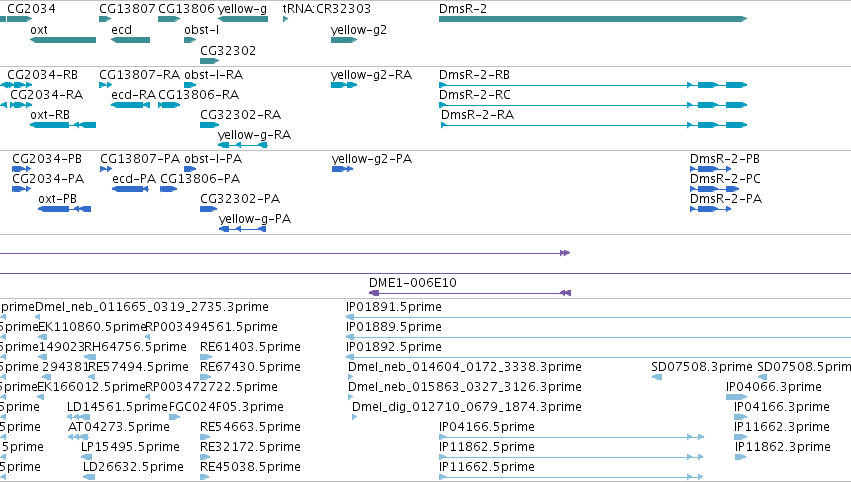Select the CG13806 gene label
The width and height of the screenshot is (851, 482).
[186, 9]
